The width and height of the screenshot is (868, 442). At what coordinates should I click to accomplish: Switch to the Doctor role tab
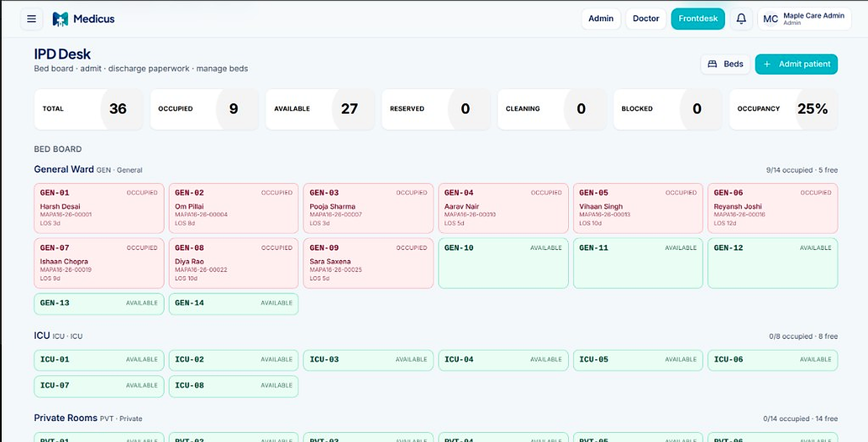point(646,19)
